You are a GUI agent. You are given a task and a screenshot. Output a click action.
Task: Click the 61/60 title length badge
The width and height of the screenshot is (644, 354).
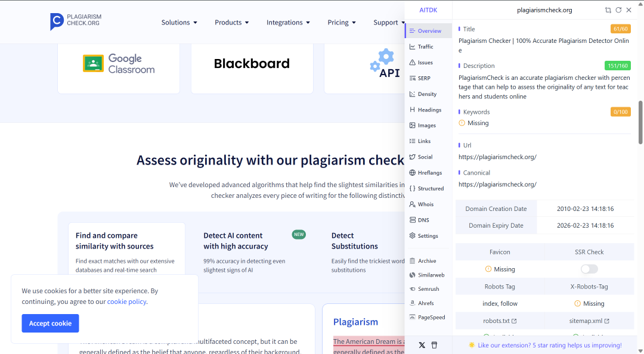[621, 29]
